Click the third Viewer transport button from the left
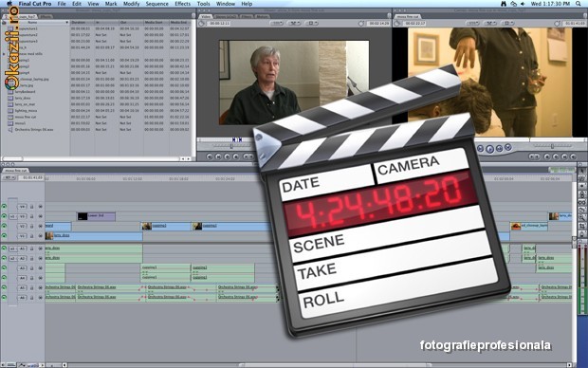The height and width of the screenshot is (368, 588). coord(228,156)
